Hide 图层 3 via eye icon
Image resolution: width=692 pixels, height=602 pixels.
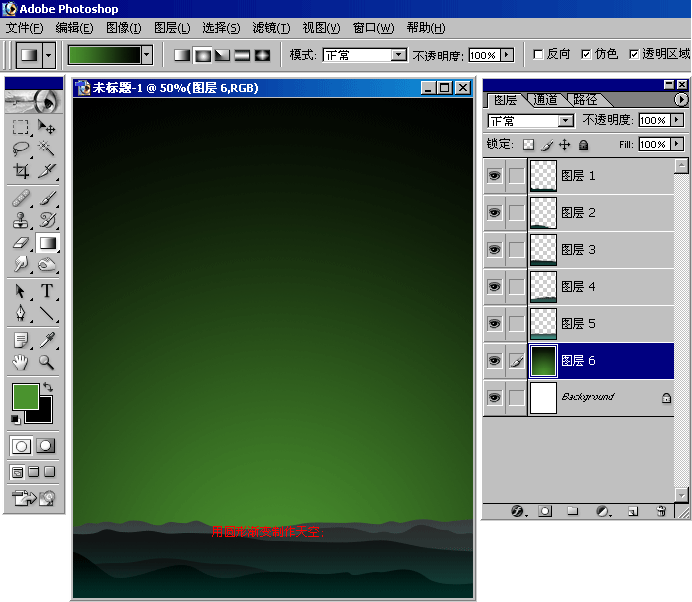click(494, 250)
